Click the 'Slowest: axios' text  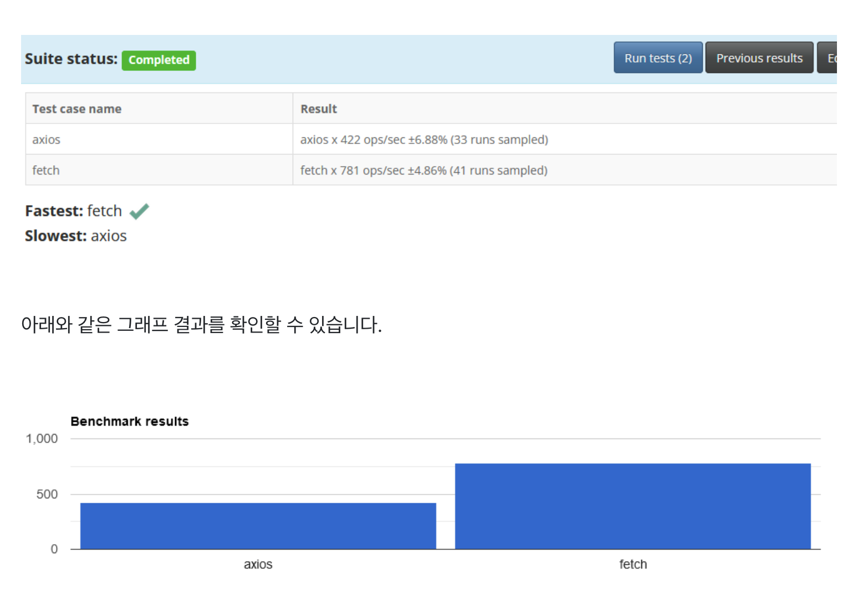(x=76, y=236)
